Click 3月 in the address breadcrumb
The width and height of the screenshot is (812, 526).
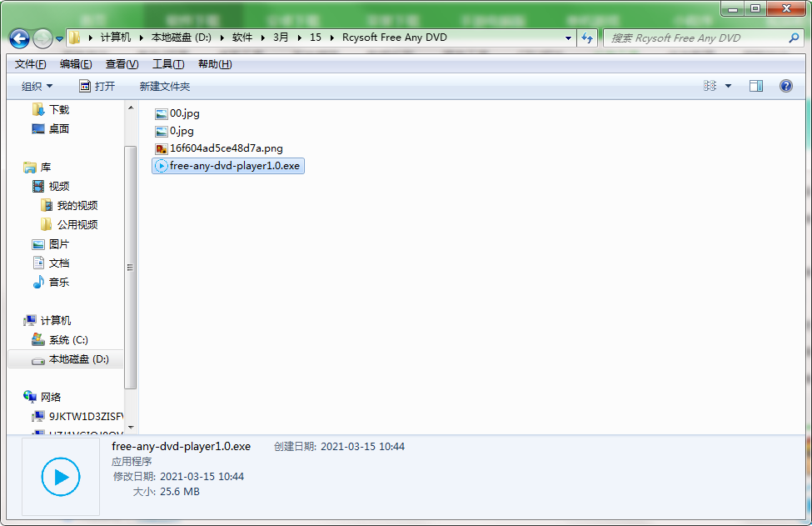[x=281, y=38]
